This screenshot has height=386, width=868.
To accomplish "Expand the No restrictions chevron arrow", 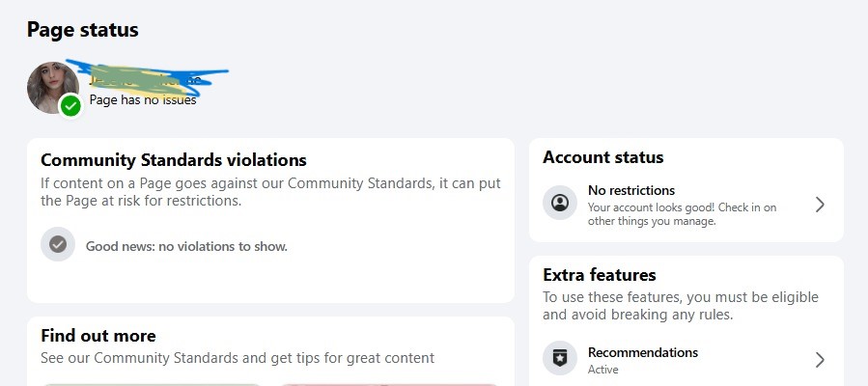I will pyautogui.click(x=819, y=205).
